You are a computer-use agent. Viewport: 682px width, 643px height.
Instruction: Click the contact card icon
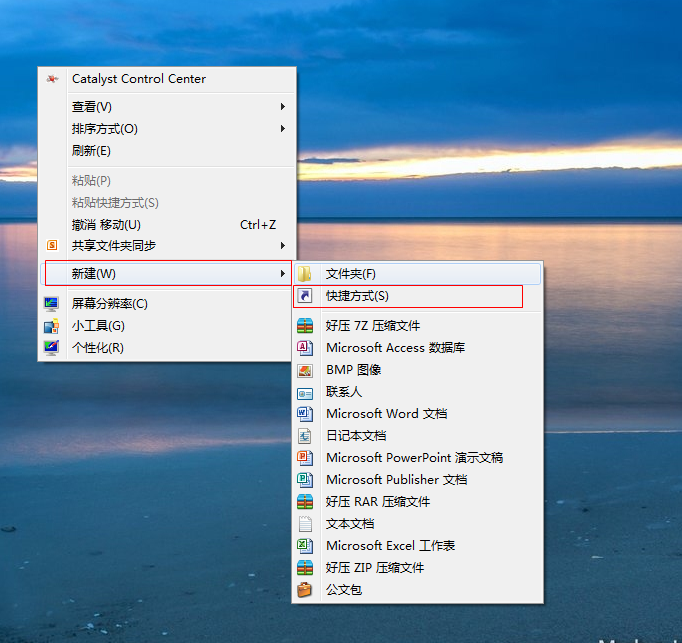(x=305, y=394)
